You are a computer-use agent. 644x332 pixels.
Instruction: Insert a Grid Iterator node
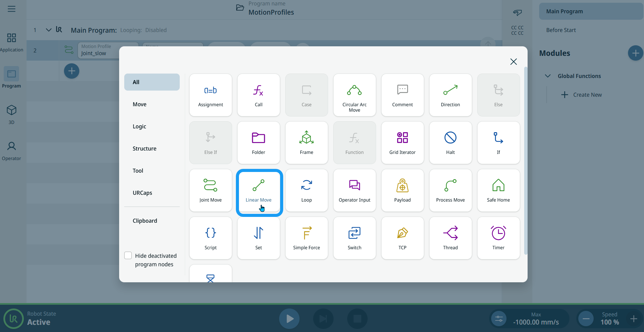click(x=402, y=143)
